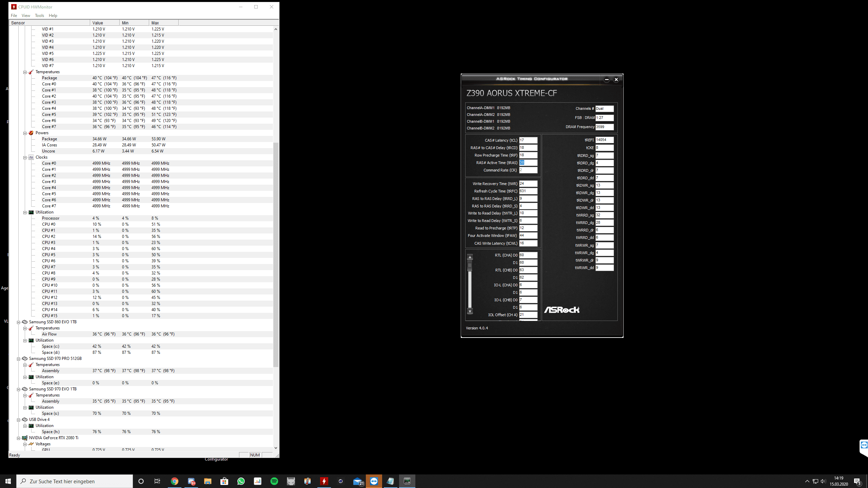Click the Clocks waveform icon in tree

click(31, 157)
